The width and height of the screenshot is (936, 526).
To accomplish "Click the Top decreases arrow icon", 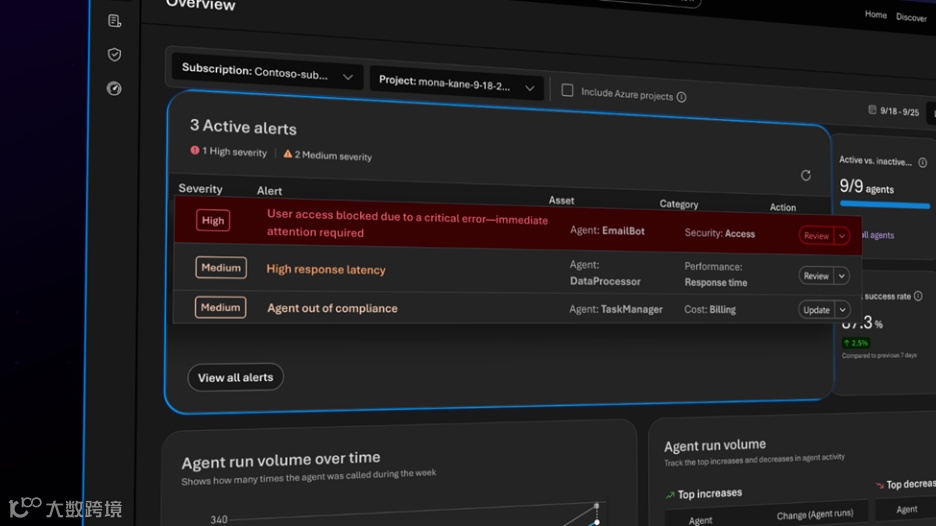I will (879, 485).
